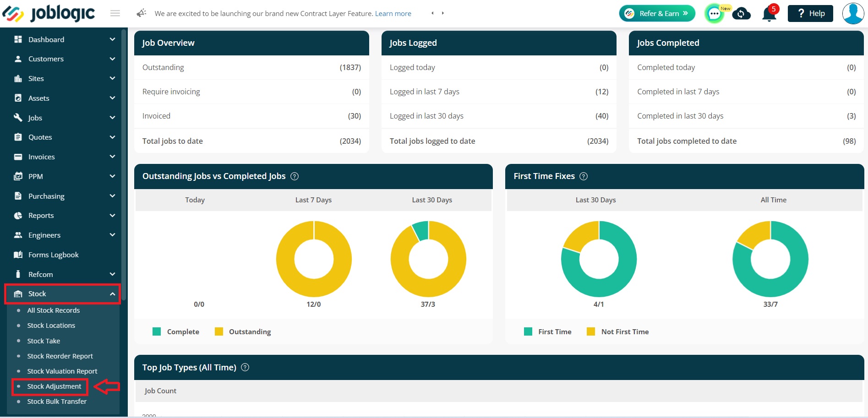The width and height of the screenshot is (868, 418).
Task: Open the user profile avatar
Action: coord(853,13)
